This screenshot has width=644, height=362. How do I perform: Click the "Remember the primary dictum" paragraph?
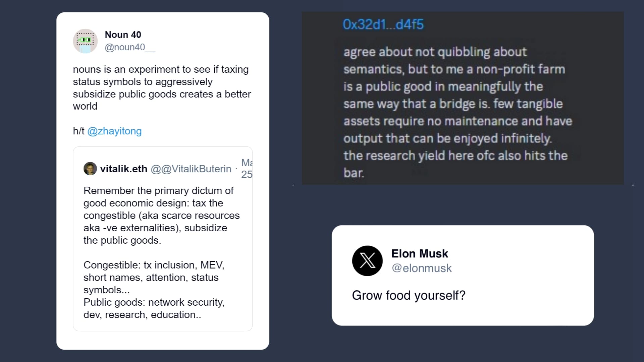tap(161, 215)
